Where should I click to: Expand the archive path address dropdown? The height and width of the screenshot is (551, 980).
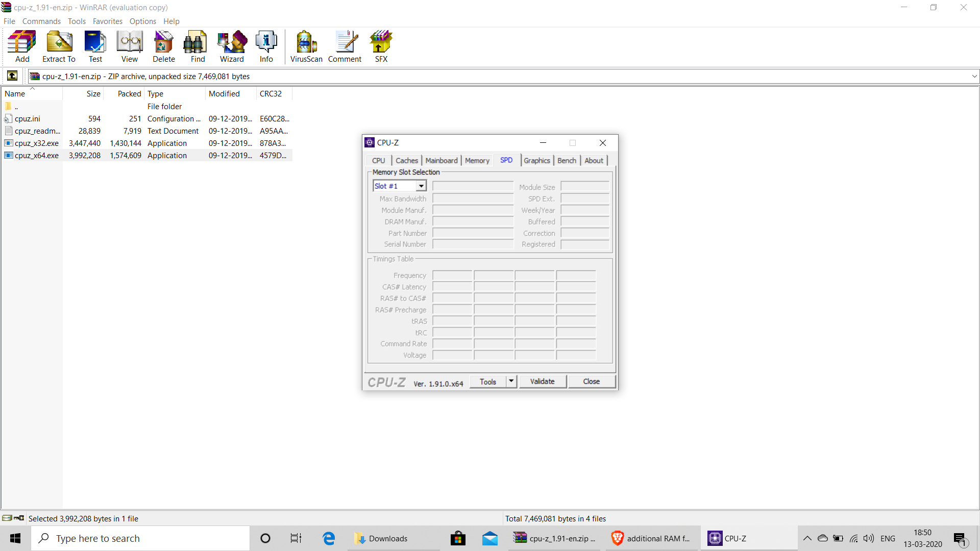tap(974, 77)
